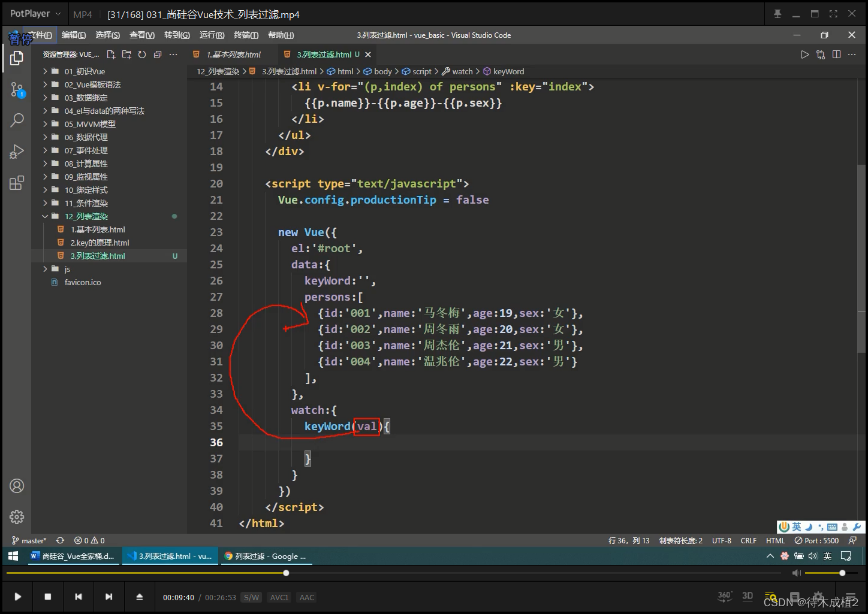
Task: Open the 查看(V) menu
Action: pos(142,35)
